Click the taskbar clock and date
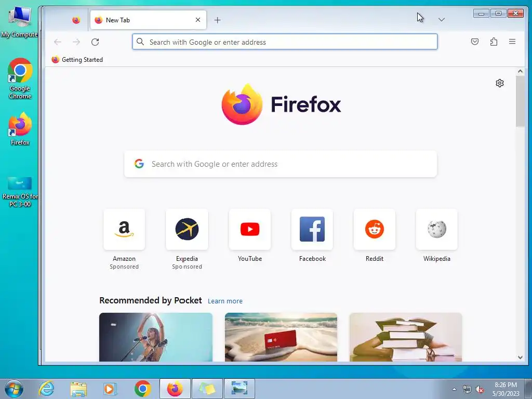The height and width of the screenshot is (399, 532). pyautogui.click(x=506, y=389)
